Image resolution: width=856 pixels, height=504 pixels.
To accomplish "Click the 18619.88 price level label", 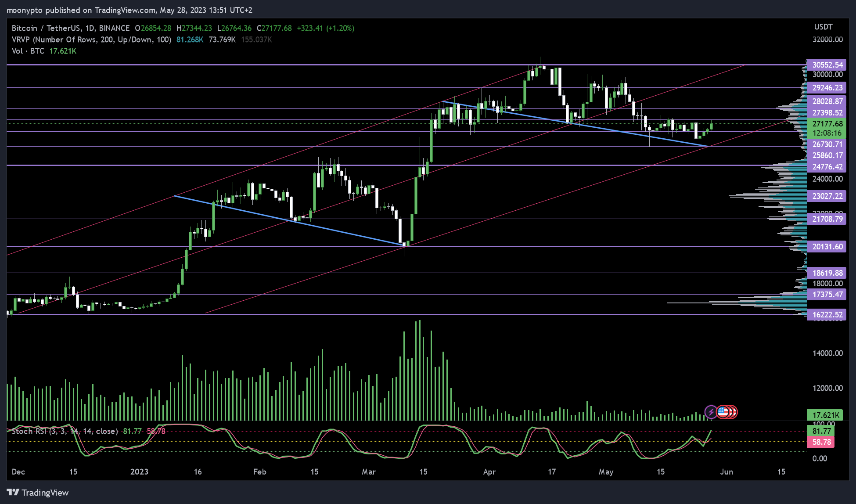I will click(x=827, y=273).
